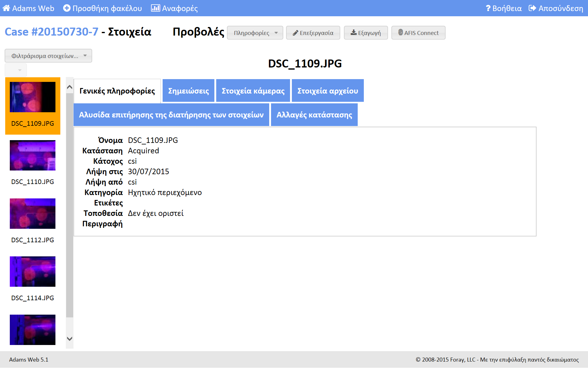The height and width of the screenshot is (368, 588).
Task: Open the Φιλτράρισμα στοιχείων dropdown
Action: (48, 56)
